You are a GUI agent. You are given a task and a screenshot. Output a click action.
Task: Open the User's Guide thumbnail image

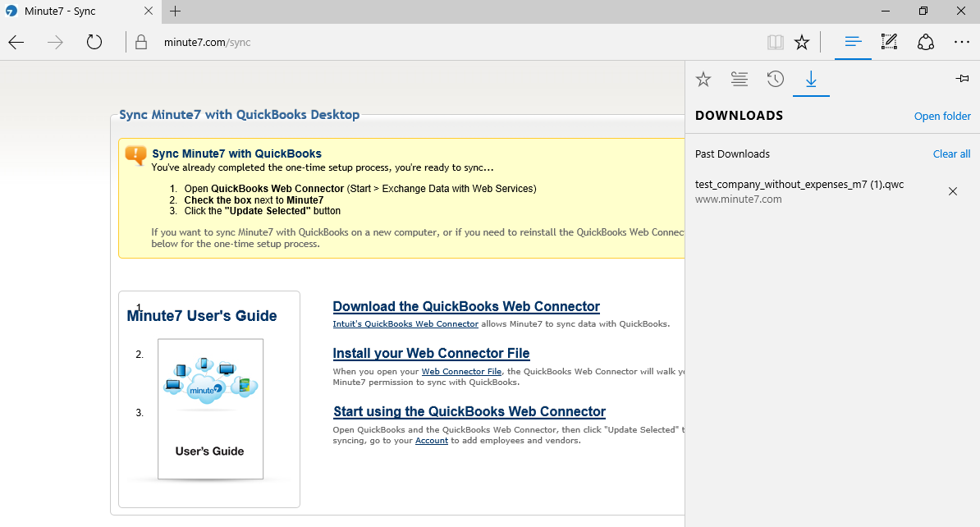210,409
